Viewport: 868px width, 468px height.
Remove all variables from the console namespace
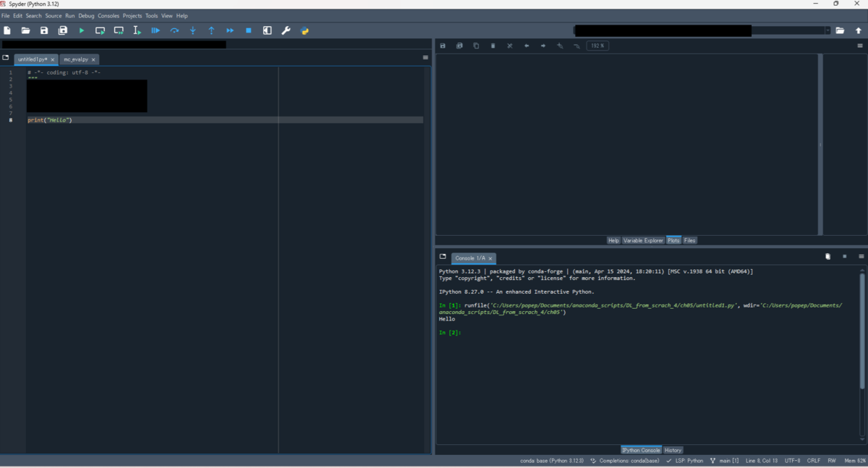(827, 257)
